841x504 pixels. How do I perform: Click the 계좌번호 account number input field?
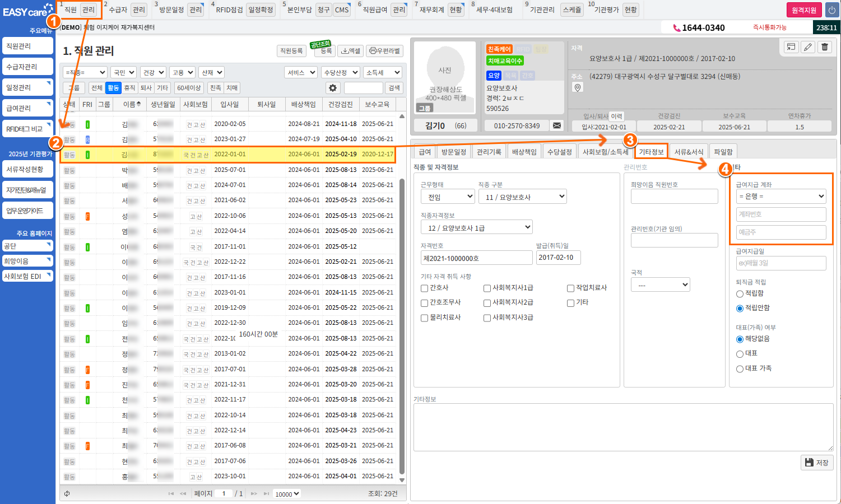click(x=781, y=214)
